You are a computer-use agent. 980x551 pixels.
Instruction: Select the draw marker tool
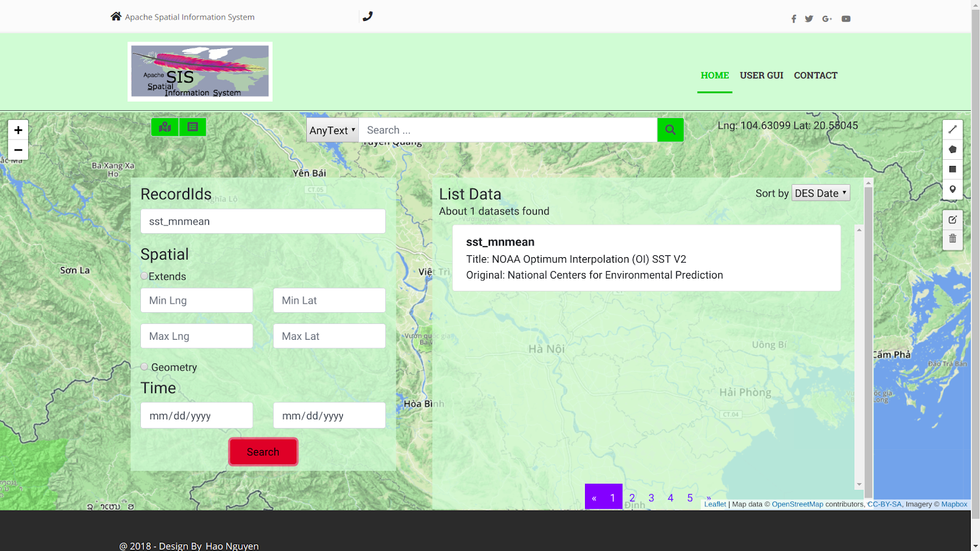(952, 189)
